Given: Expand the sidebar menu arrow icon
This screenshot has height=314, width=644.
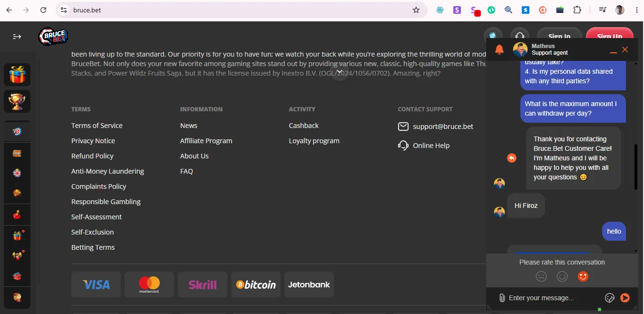Looking at the screenshot, I should pos(17,37).
